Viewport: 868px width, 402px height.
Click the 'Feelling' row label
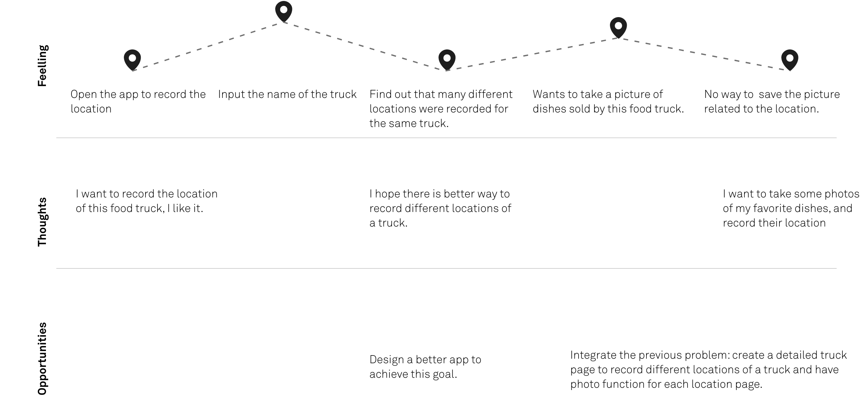click(42, 66)
